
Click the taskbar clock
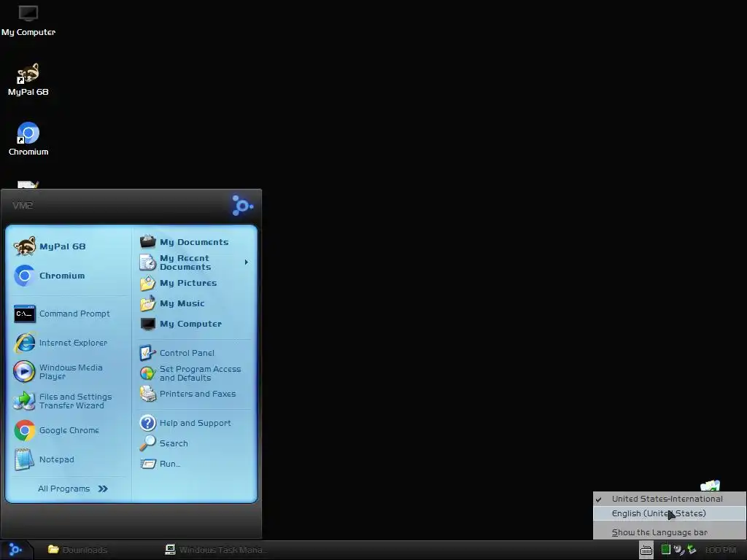click(x=720, y=550)
